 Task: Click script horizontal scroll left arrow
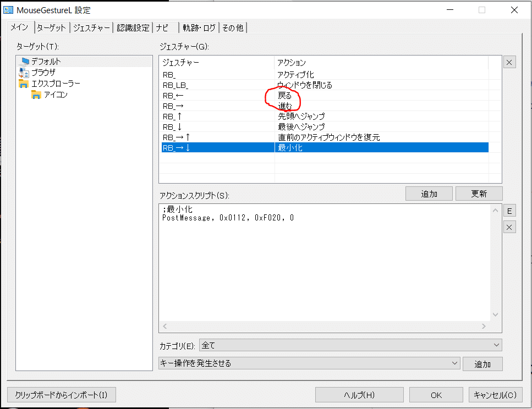pos(165,326)
